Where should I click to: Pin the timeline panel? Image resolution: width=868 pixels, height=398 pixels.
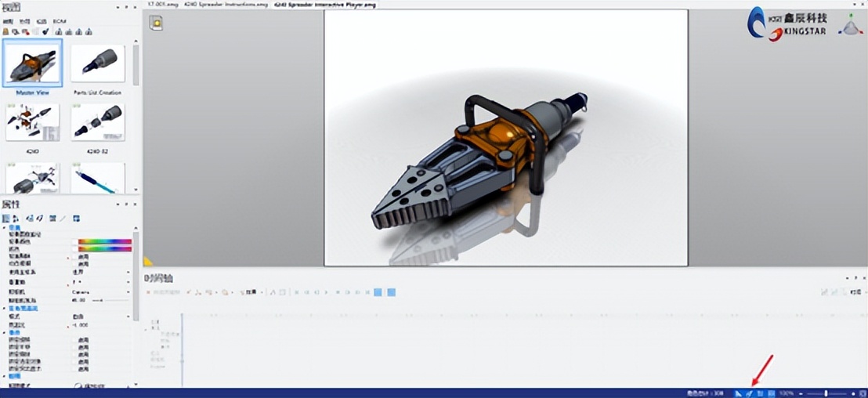855,278
